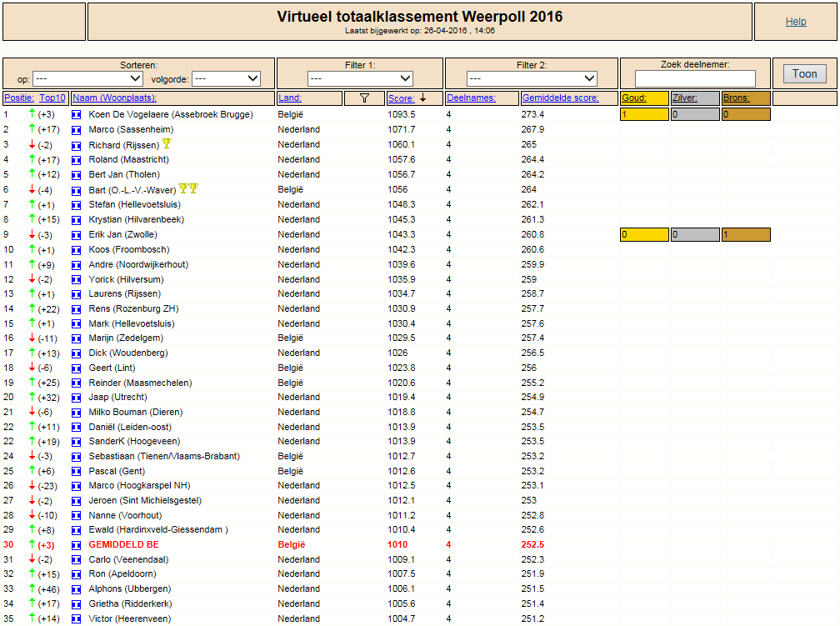Viewport: 840px width, 626px height.
Task: Click the trophy icon beside Richard (Rijssen)
Action: pos(167,143)
